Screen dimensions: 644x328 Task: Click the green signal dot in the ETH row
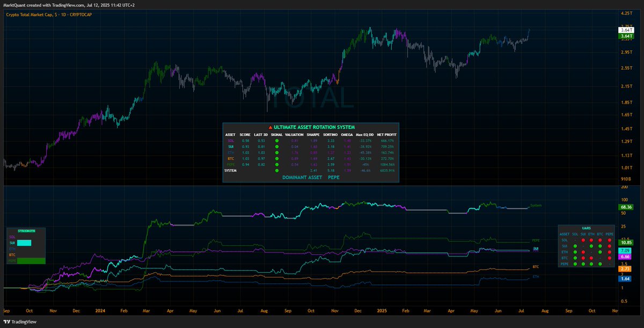(x=277, y=152)
